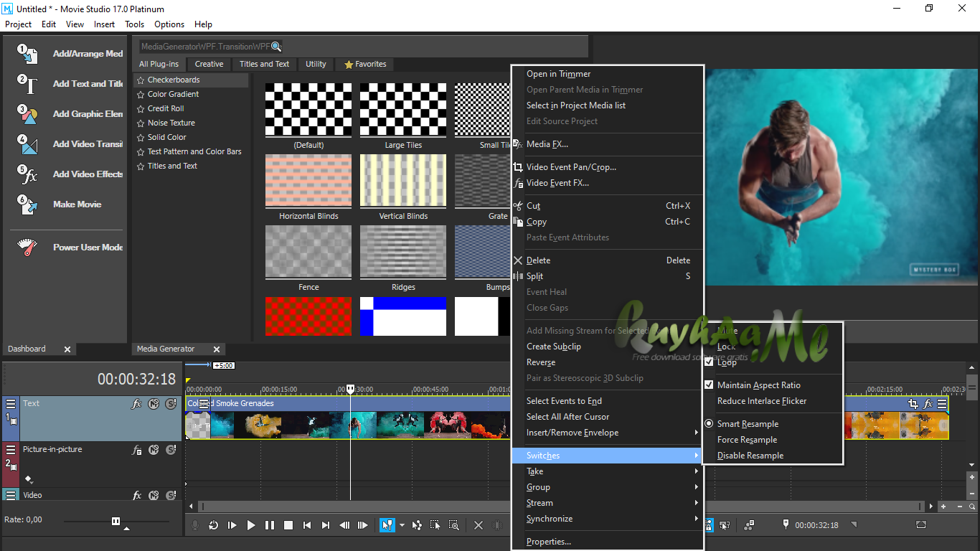This screenshot has width=980, height=551.
Task: Toggle Solo on Text track
Action: tap(171, 404)
